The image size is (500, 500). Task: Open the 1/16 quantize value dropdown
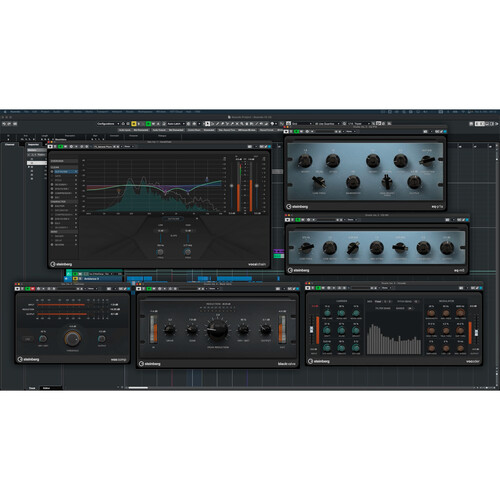pyautogui.click(x=358, y=124)
